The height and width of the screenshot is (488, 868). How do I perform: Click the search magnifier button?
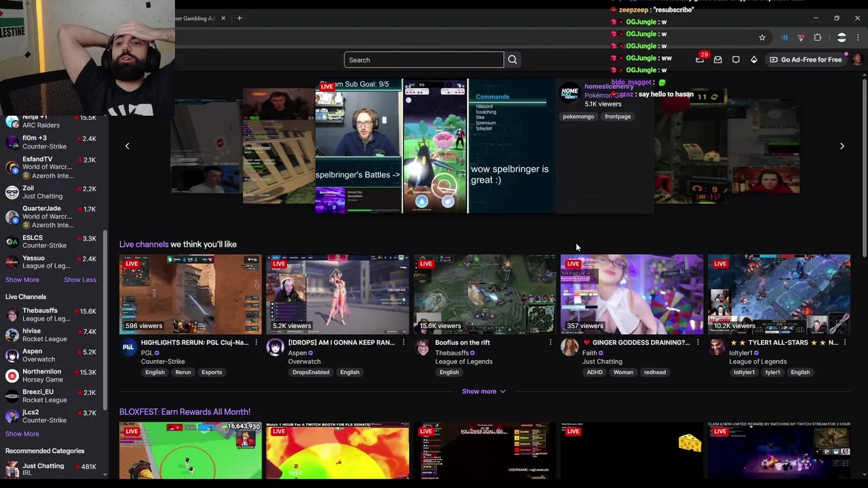click(x=513, y=60)
